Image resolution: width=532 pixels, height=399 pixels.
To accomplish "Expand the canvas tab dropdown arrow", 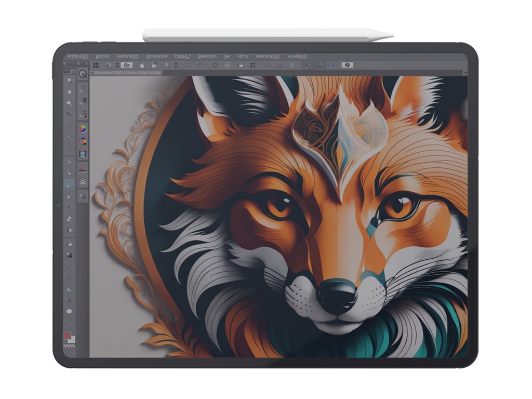I will [464, 73].
